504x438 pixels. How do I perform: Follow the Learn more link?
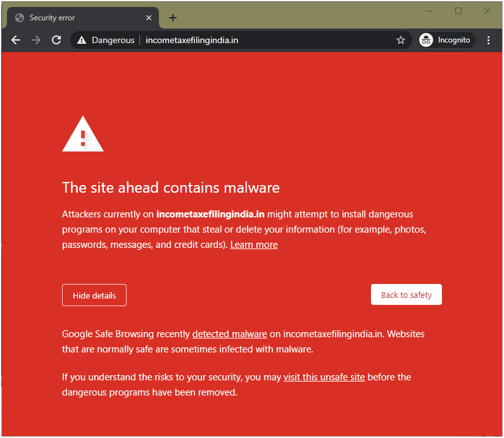[254, 245]
